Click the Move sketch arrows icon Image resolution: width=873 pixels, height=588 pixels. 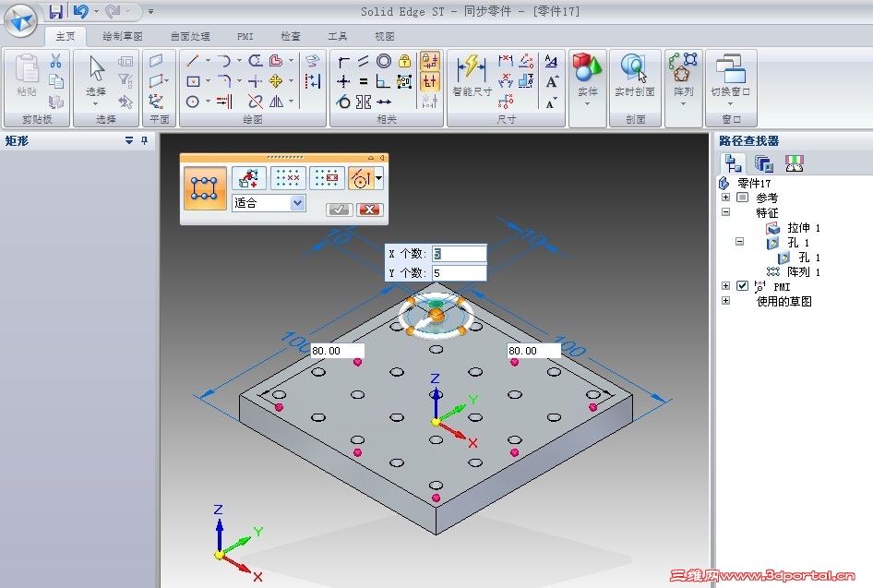(x=276, y=81)
